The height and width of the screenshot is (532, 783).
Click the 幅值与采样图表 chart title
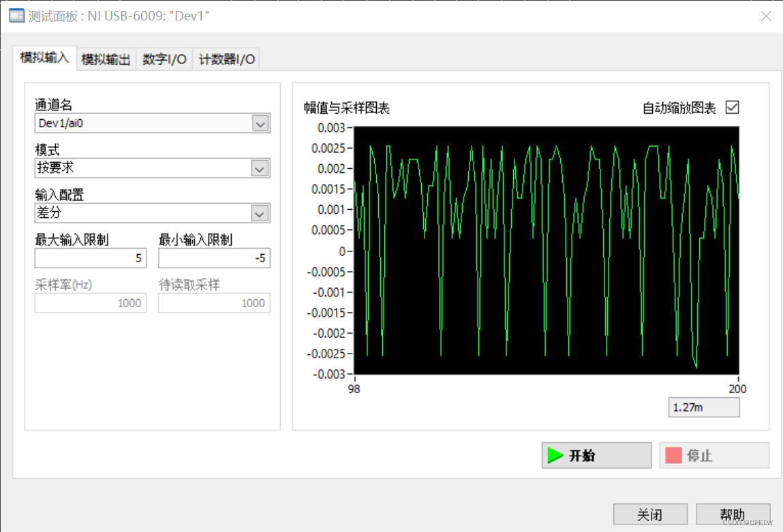pos(347,108)
